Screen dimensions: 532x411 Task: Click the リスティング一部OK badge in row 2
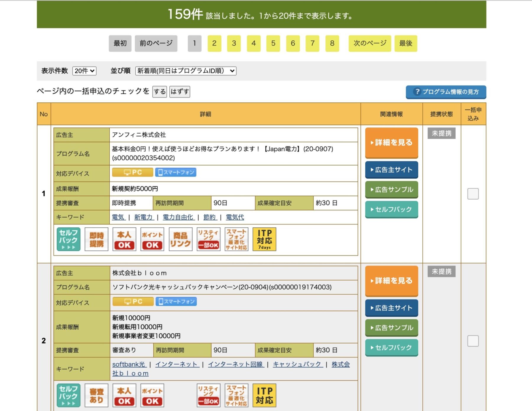[208, 395]
